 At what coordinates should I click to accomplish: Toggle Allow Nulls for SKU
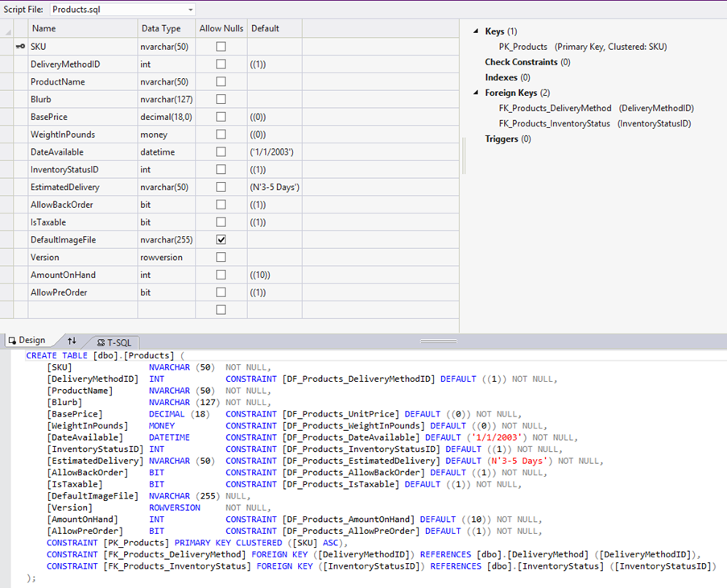click(x=221, y=47)
